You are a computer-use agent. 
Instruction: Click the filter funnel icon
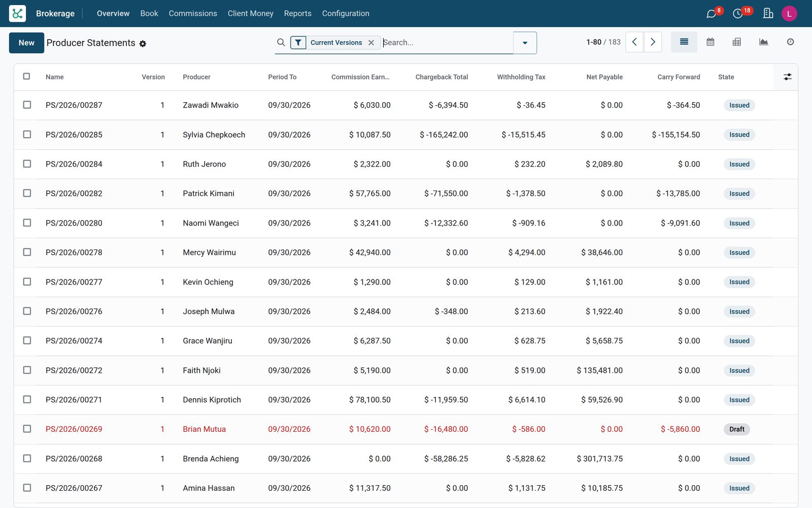pyautogui.click(x=298, y=43)
